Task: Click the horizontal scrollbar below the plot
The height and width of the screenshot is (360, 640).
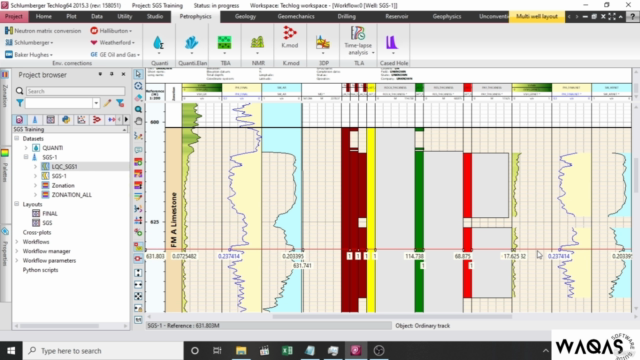Action: (392, 316)
